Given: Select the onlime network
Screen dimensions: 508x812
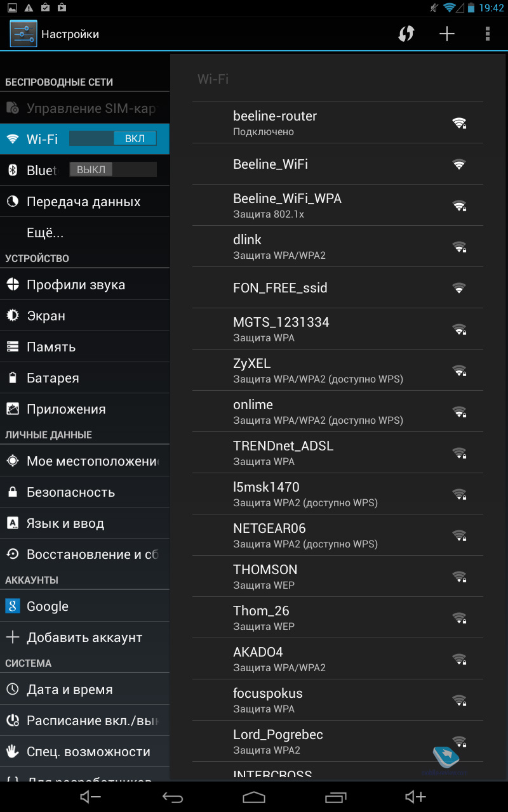Looking at the screenshot, I should [x=338, y=411].
